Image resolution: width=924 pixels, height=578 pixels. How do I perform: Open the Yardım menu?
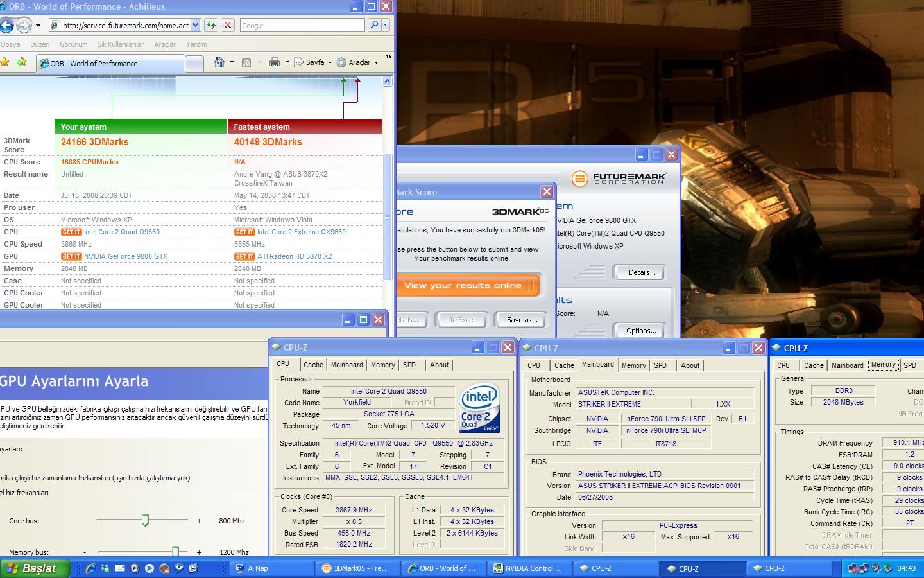pyautogui.click(x=196, y=44)
